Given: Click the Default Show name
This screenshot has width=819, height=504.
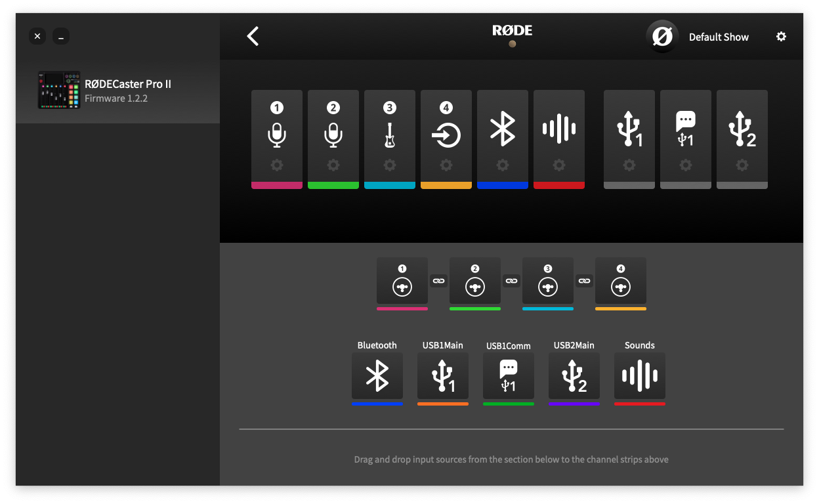Looking at the screenshot, I should point(719,37).
